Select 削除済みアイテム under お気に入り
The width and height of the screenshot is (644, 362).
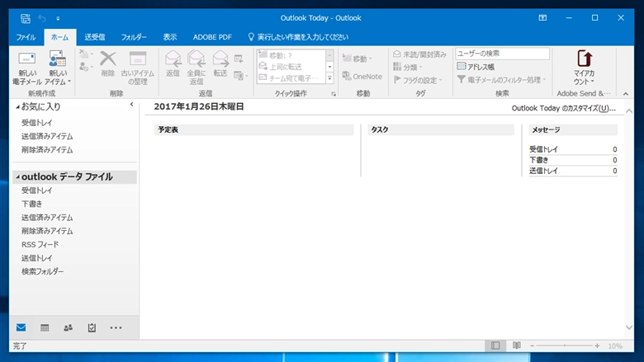pyautogui.click(x=47, y=149)
